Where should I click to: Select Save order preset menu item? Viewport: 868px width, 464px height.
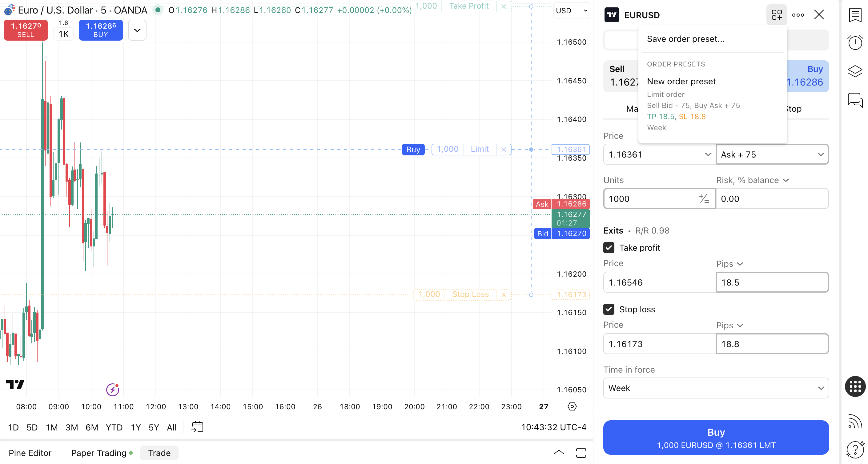click(x=685, y=39)
